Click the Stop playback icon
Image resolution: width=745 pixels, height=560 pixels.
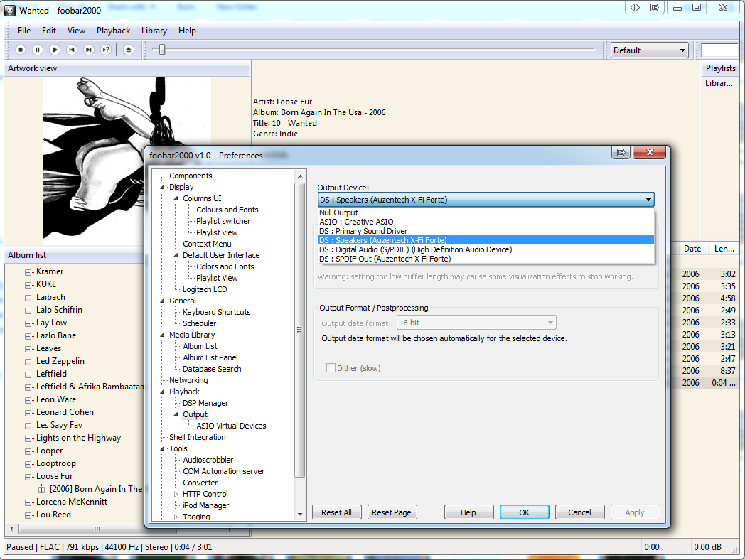coord(21,50)
